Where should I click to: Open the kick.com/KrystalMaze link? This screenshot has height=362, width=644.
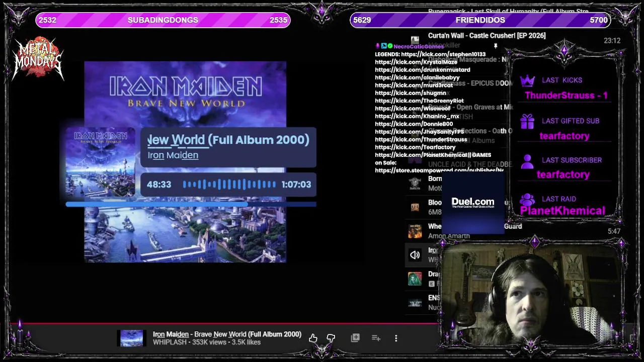(x=416, y=62)
